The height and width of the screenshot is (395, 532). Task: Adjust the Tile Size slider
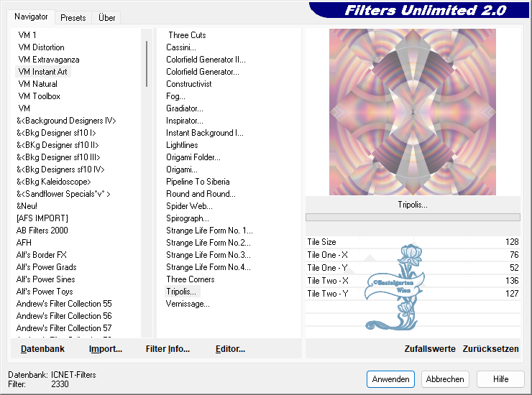(x=413, y=243)
